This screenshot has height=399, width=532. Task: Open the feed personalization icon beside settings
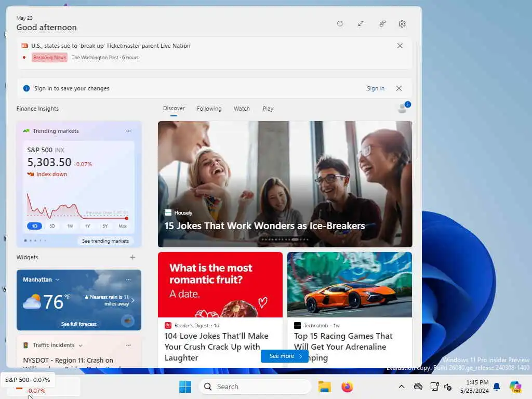click(382, 24)
